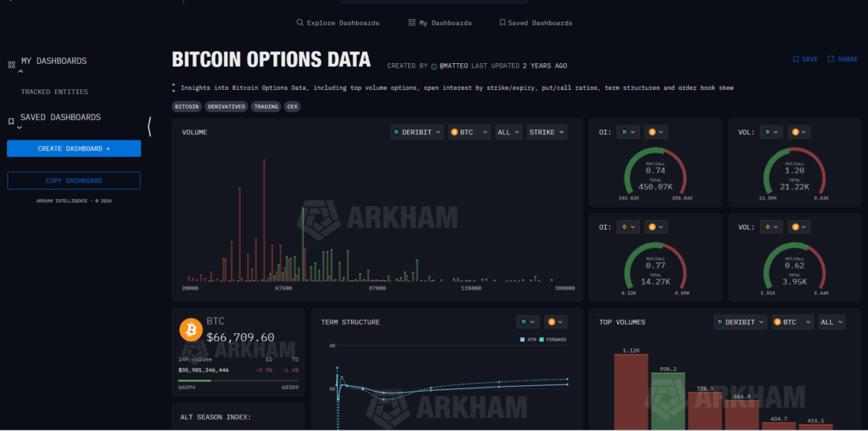Open Binance exchange dropdown in bottom VOL gauge
This screenshot has width=868, height=431.
[771, 227]
